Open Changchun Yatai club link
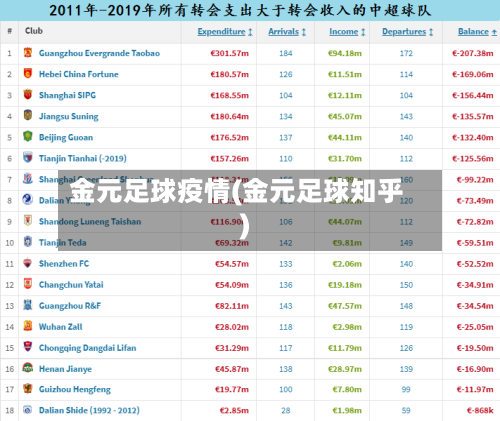The image size is (500, 421). pyautogui.click(x=71, y=285)
